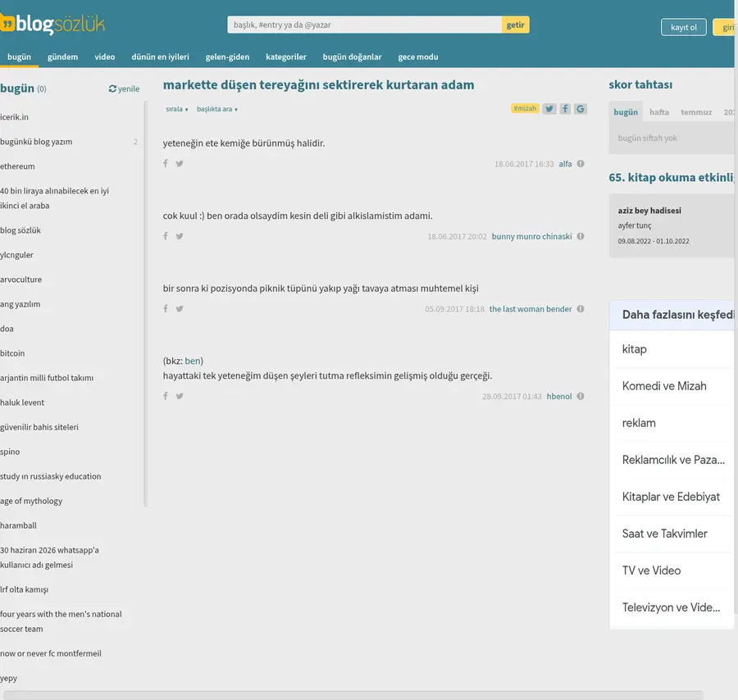Share bunny munro chinaski's entry on Facebook
Image resolution: width=738 pixels, height=700 pixels.
tap(165, 236)
